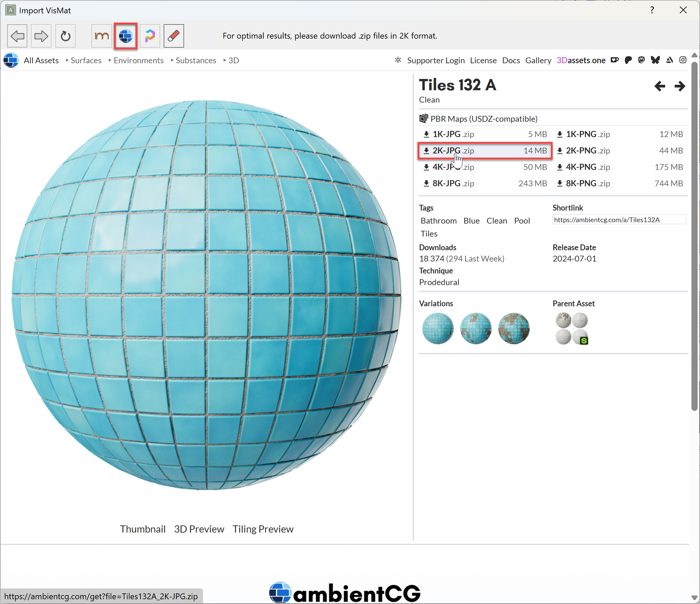Expand the Surfaces category menu

[86, 61]
